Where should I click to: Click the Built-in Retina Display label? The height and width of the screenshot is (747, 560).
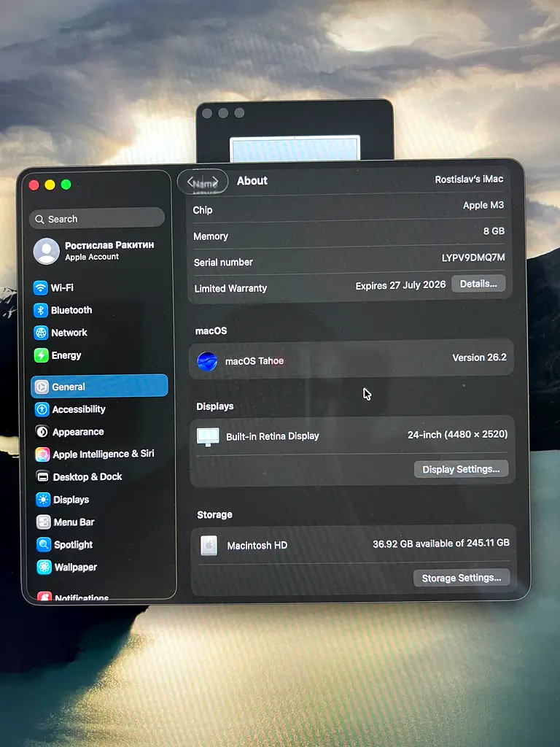tap(273, 436)
